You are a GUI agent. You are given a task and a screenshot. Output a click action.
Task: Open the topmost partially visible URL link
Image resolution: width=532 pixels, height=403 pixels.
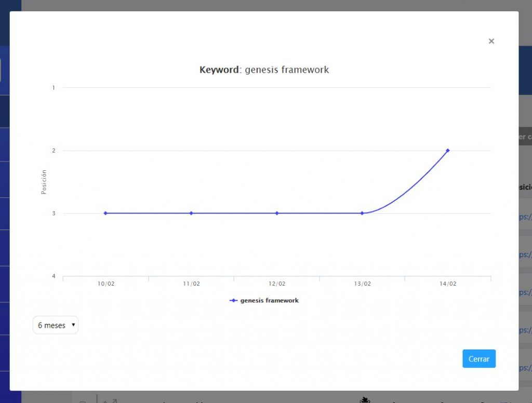525,217
